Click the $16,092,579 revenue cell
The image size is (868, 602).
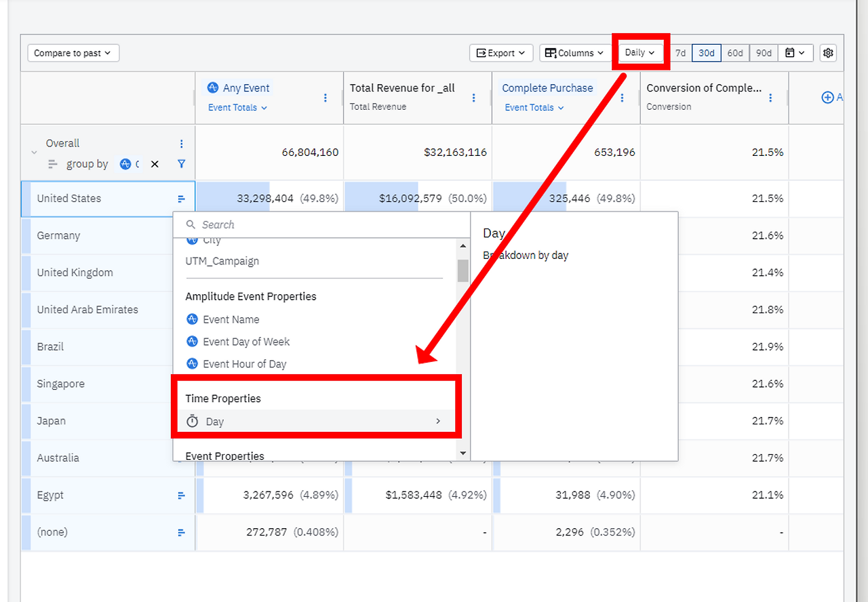coord(418,199)
